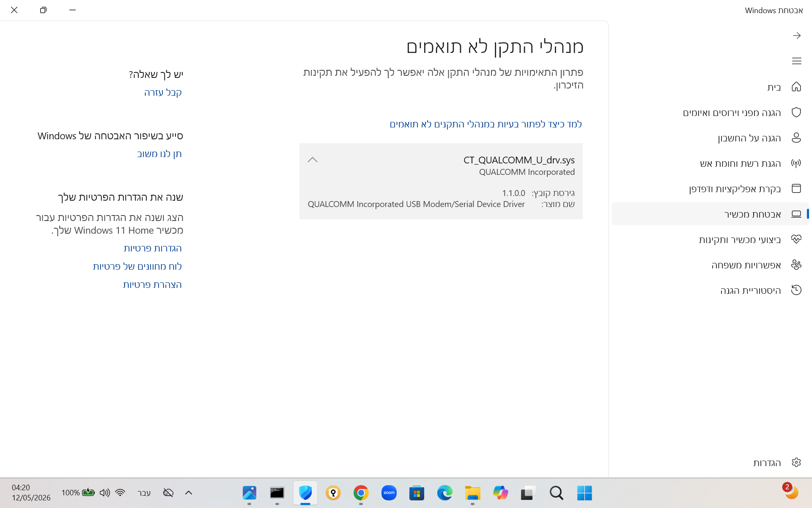
Task: Open firewall and network protection icon
Action: coord(796,163)
